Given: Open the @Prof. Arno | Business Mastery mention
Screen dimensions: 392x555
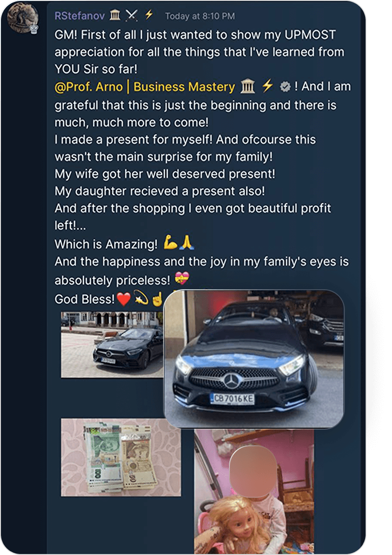Looking at the screenshot, I should pos(145,87).
